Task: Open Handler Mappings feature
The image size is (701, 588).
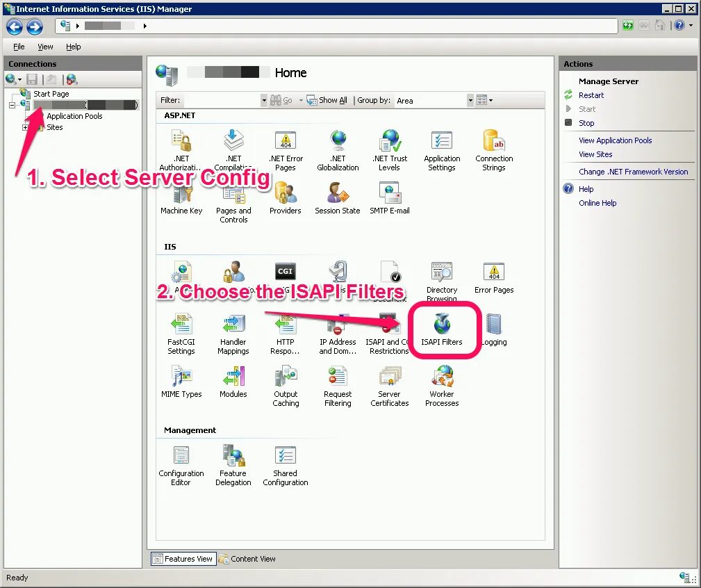Action: click(x=233, y=334)
